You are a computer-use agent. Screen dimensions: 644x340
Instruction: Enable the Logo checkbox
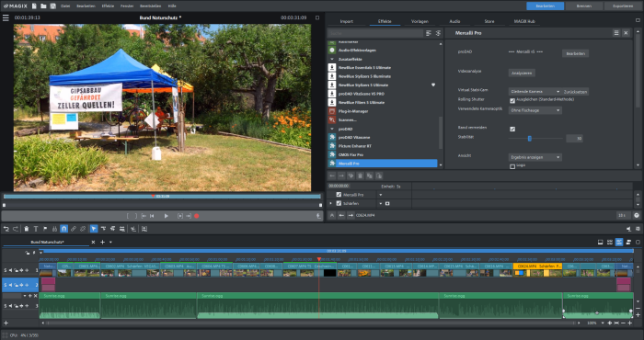(512, 166)
